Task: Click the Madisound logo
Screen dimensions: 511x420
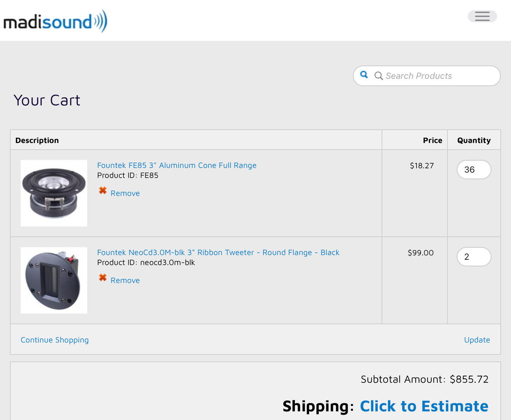Action: coord(55,21)
